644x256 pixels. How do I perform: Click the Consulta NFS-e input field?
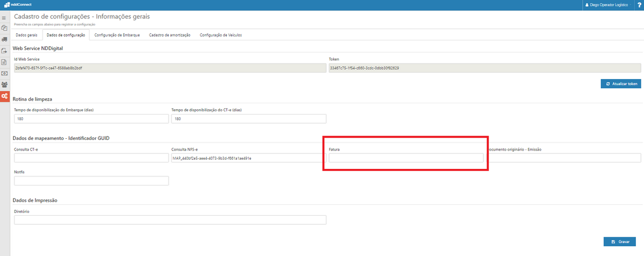(249, 158)
